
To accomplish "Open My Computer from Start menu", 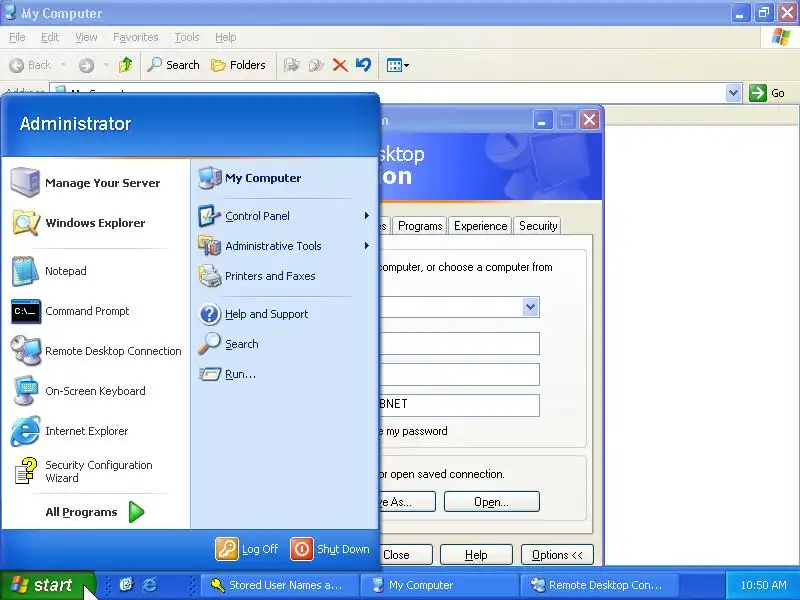I will coord(285,178).
